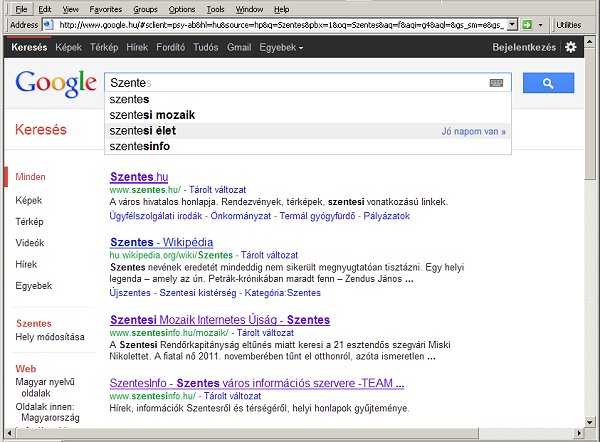
Task: Open the Önkormányzat sitelink
Action: click(241, 216)
